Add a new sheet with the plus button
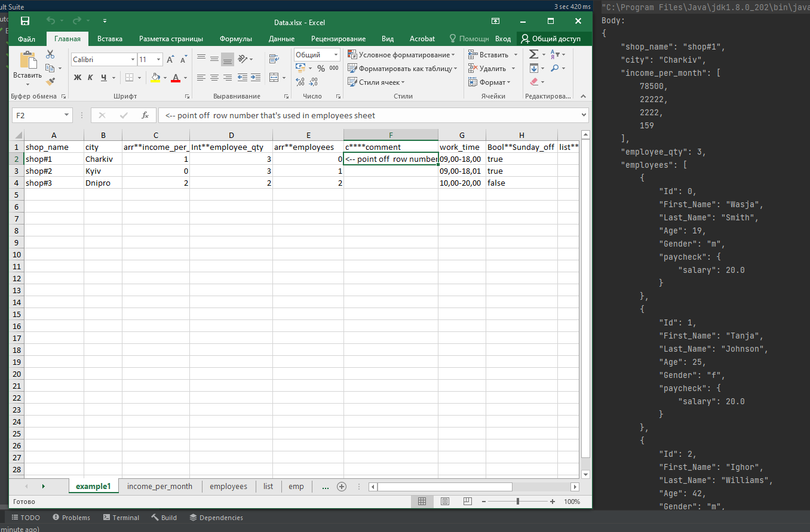810x532 pixels. pyautogui.click(x=342, y=487)
